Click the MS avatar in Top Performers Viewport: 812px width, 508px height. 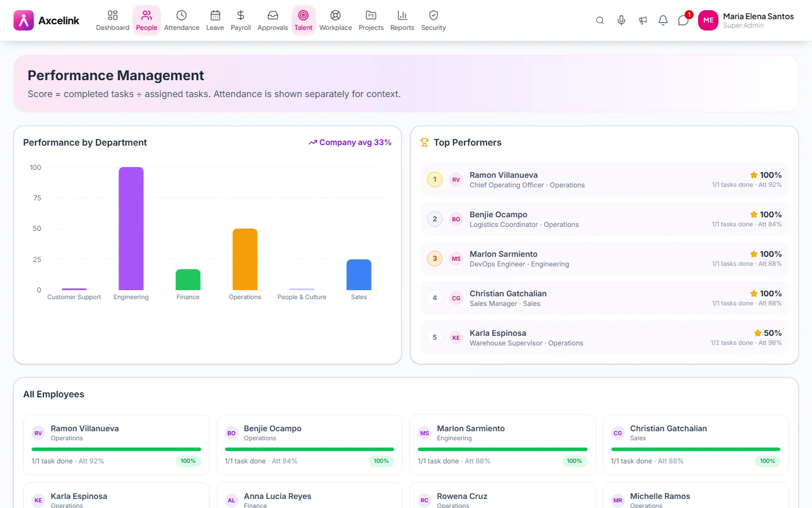456,259
